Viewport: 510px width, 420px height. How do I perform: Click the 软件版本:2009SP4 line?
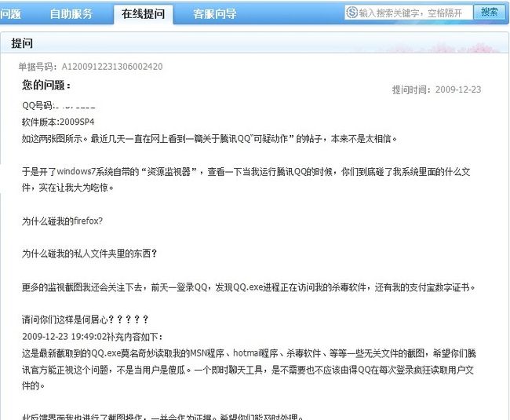[58, 122]
